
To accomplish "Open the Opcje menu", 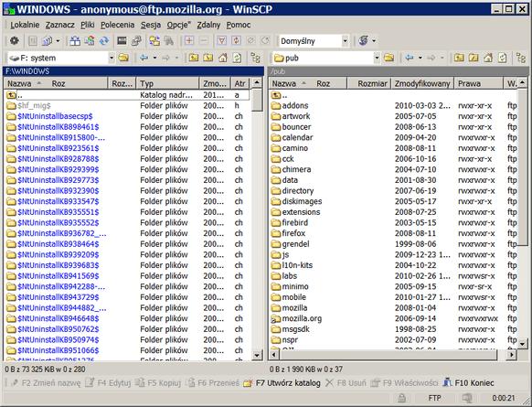I will click(x=178, y=25).
